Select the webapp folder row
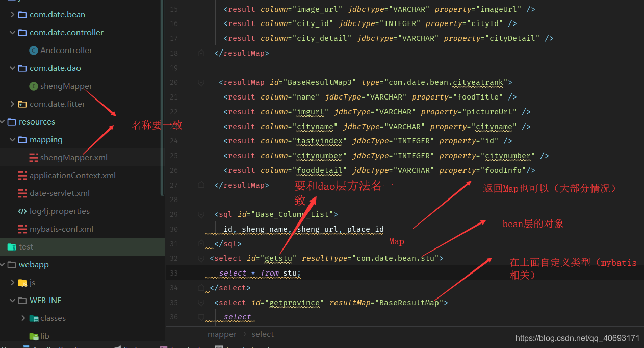 tap(83, 264)
